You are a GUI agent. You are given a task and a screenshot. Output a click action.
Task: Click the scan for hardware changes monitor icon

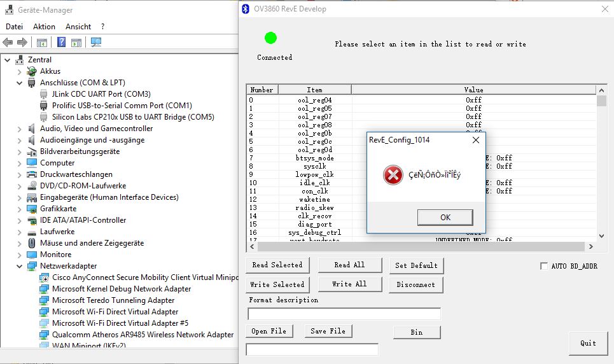coord(96,42)
